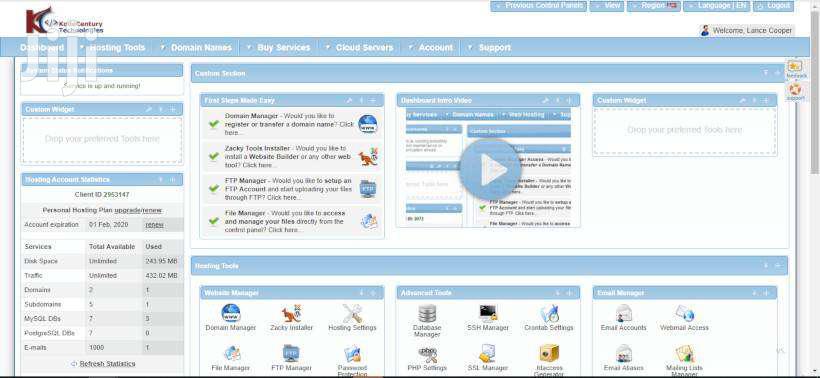
Task: Open Domain Manager icon in Website Manager
Action: coord(231,313)
